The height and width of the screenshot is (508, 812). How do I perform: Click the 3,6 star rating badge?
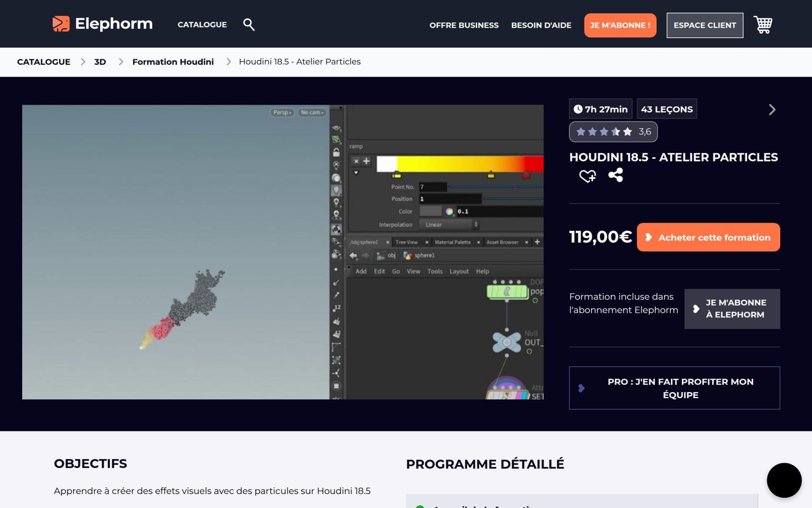[613, 132]
